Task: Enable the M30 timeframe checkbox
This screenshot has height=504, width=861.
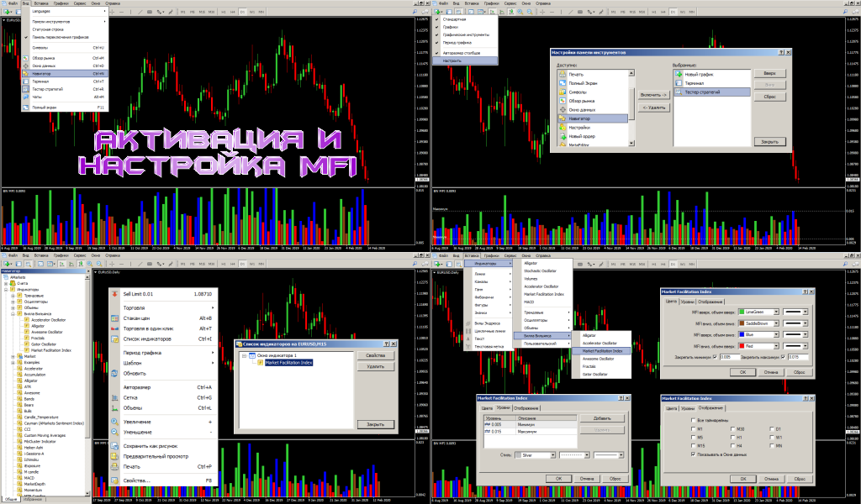Action: (x=733, y=429)
